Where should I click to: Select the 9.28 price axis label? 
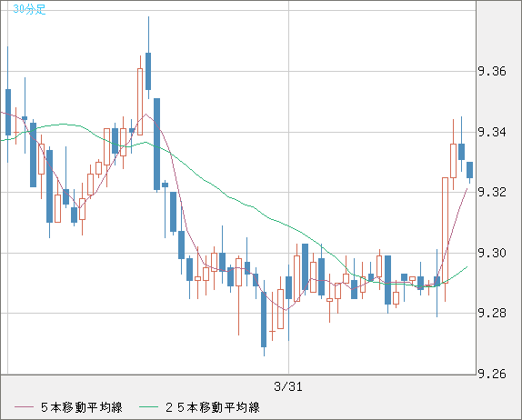pyautogui.click(x=492, y=313)
